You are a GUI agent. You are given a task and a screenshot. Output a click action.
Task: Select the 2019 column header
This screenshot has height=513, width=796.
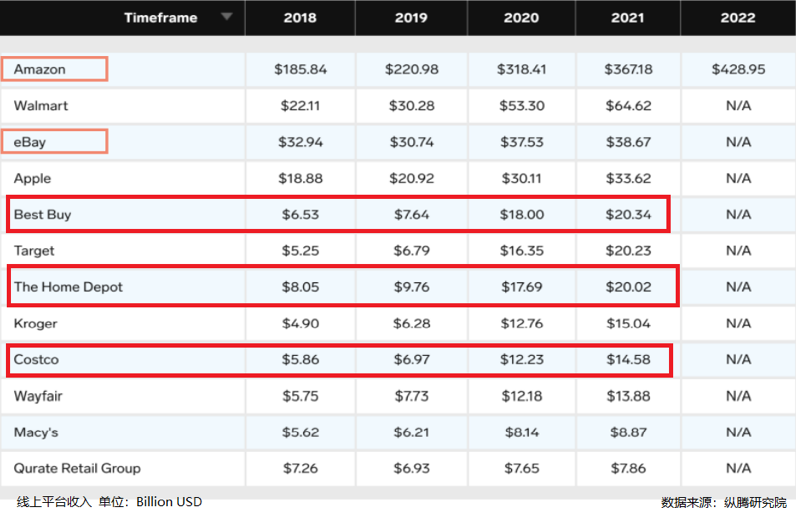coord(410,18)
